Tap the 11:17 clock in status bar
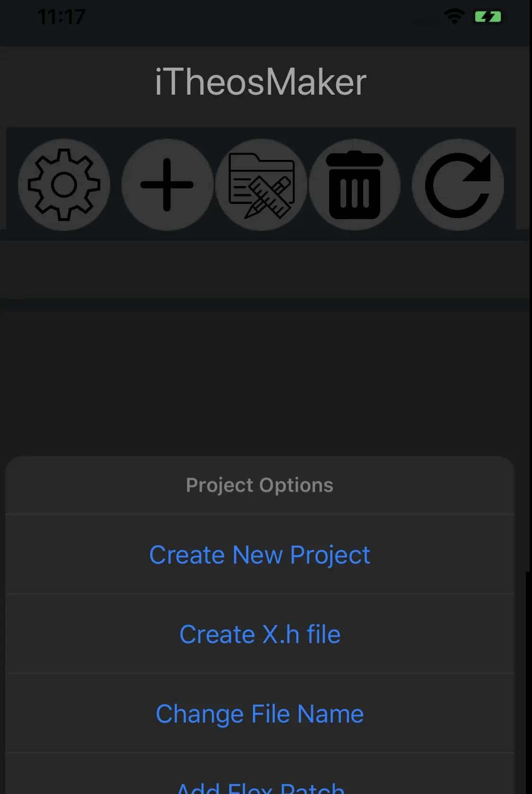 (x=61, y=18)
